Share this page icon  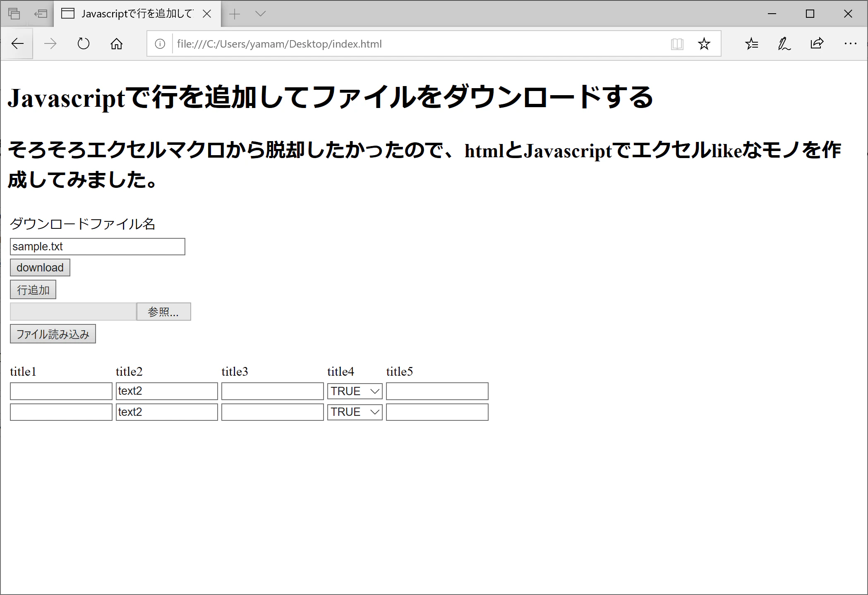[817, 44]
